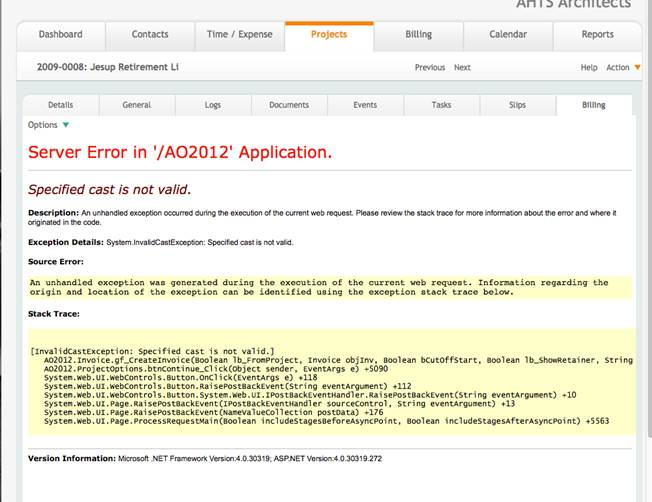
Task: Click the Button.OnClick stack trace line
Action: coord(180,378)
